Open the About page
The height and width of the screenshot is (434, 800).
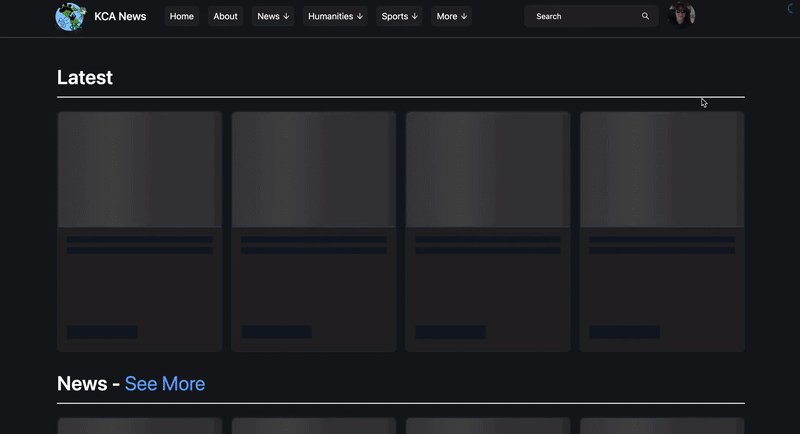pyautogui.click(x=225, y=16)
